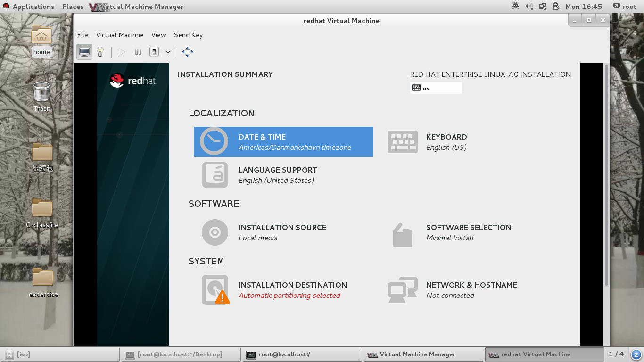Click the Network & Hostname computers icon
This screenshot has height=362, width=644.
[x=403, y=290]
